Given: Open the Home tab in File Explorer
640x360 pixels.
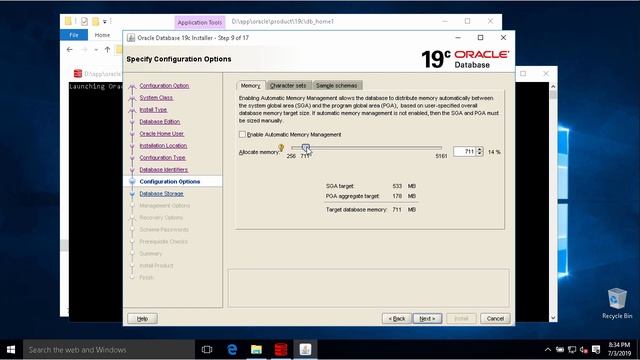Looking at the screenshot, I should (x=102, y=35).
